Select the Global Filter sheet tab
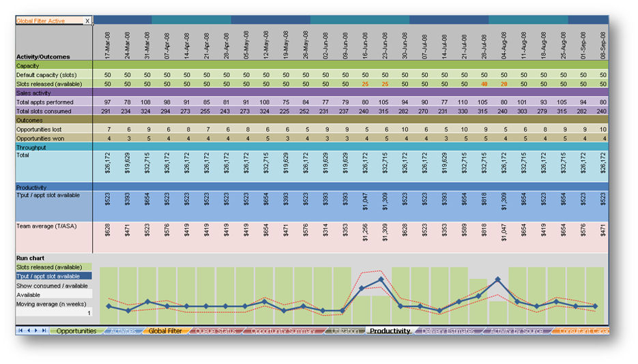This screenshot has width=638, height=364. pos(164,331)
